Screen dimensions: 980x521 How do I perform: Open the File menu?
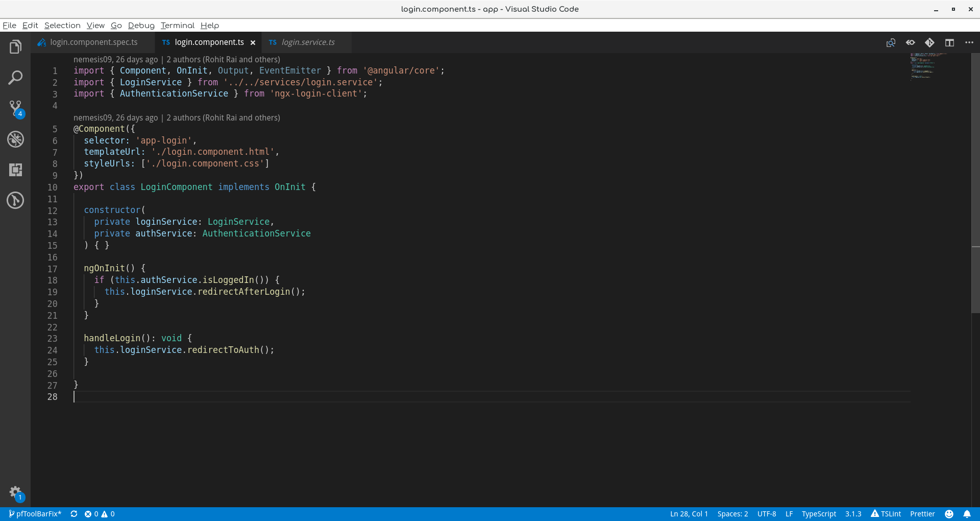tap(9, 26)
